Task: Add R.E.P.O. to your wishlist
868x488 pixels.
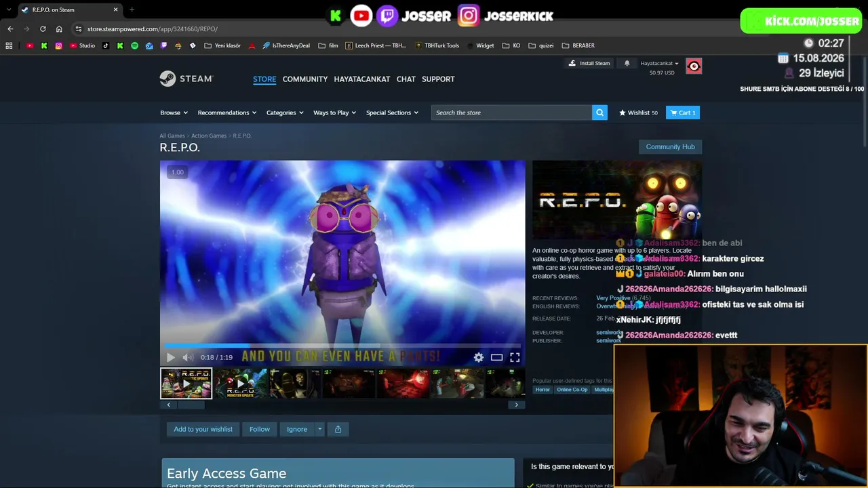Action: tap(203, 429)
